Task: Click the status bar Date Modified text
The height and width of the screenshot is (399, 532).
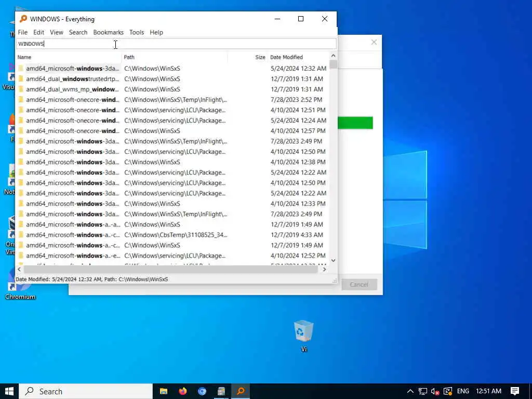Action: click(91, 279)
